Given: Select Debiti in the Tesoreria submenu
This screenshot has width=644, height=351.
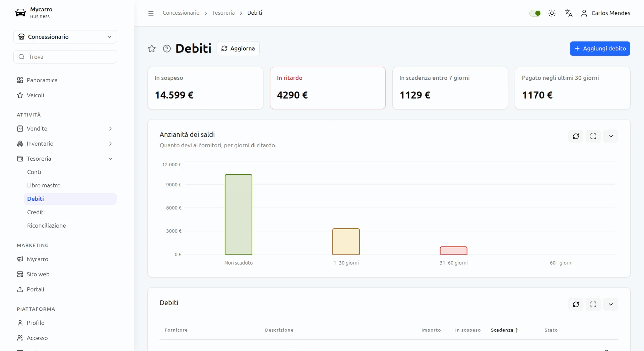Looking at the screenshot, I should point(70,199).
